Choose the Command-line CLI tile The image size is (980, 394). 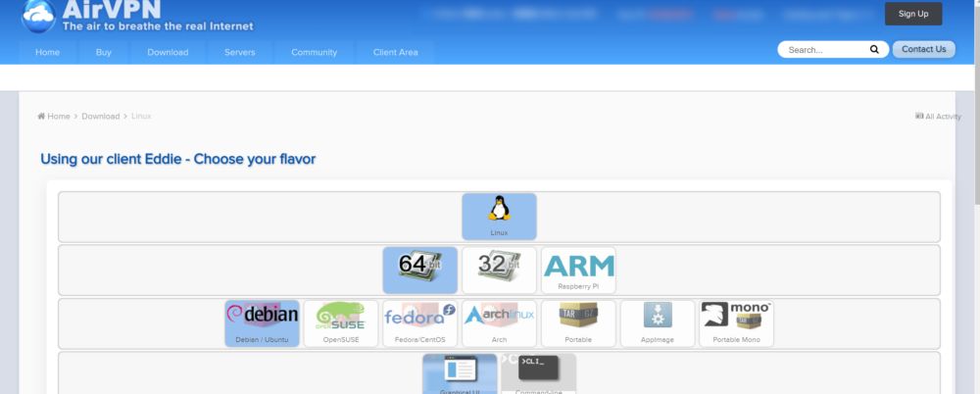538,374
